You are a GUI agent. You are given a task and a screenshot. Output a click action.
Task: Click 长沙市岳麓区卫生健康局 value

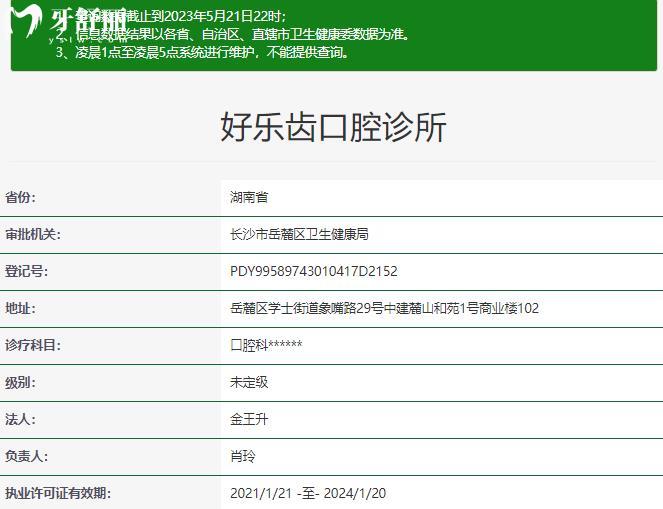(x=299, y=234)
